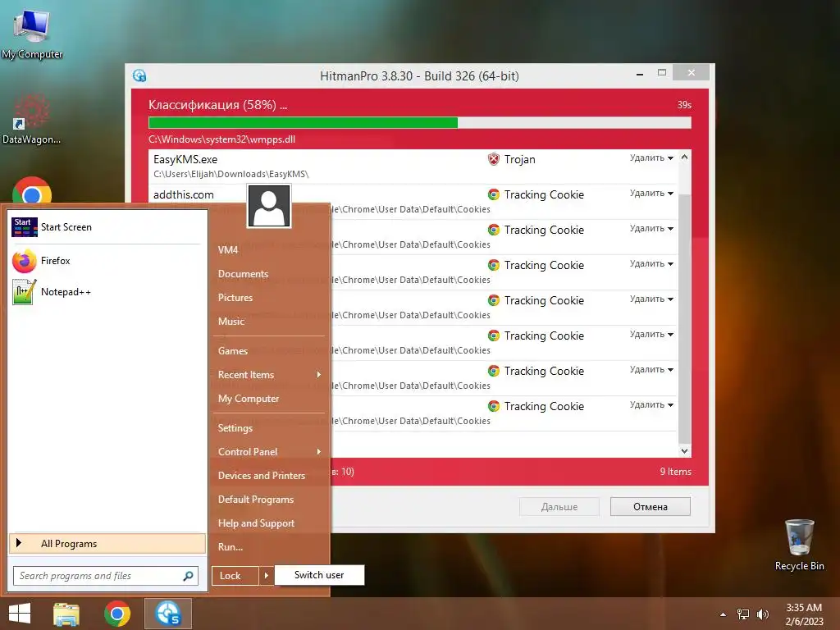Click the Start Screen tile icon
The width and height of the screenshot is (840, 630).
(x=24, y=227)
